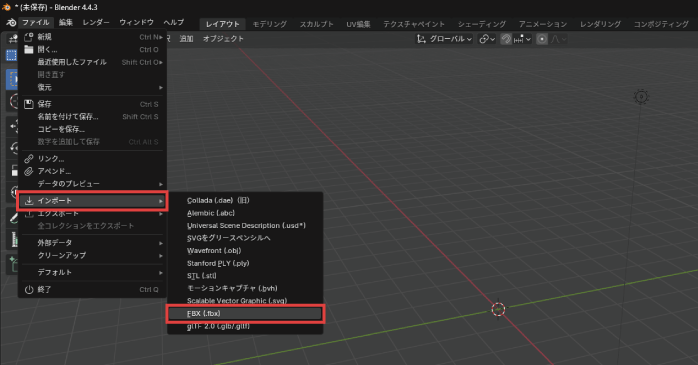
Task: Switch to the スカルプト workspace tab
Action: click(x=317, y=24)
